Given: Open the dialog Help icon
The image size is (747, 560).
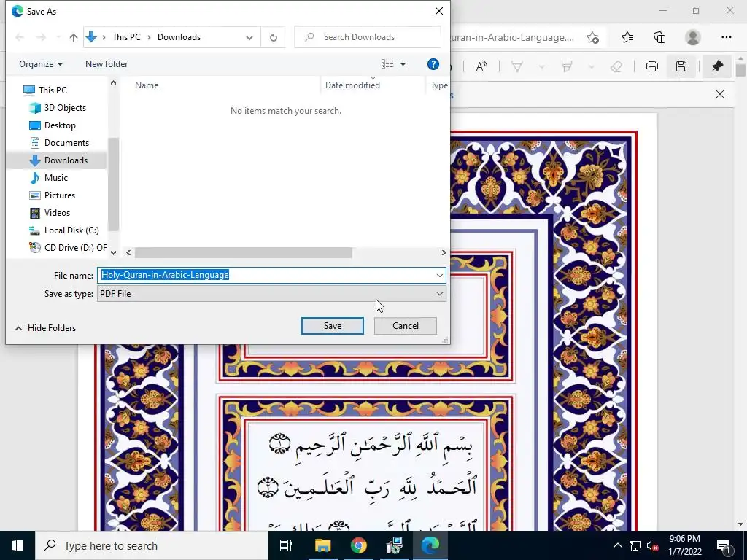Looking at the screenshot, I should pyautogui.click(x=433, y=64).
